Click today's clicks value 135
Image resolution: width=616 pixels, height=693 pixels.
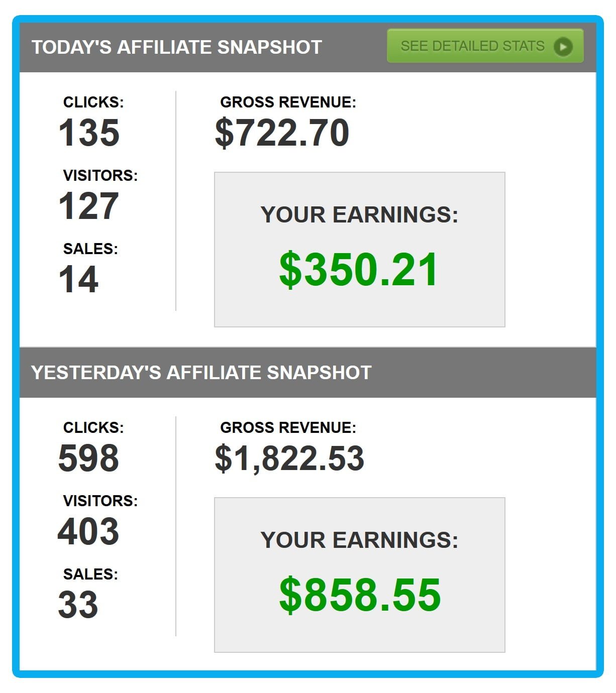[89, 133]
